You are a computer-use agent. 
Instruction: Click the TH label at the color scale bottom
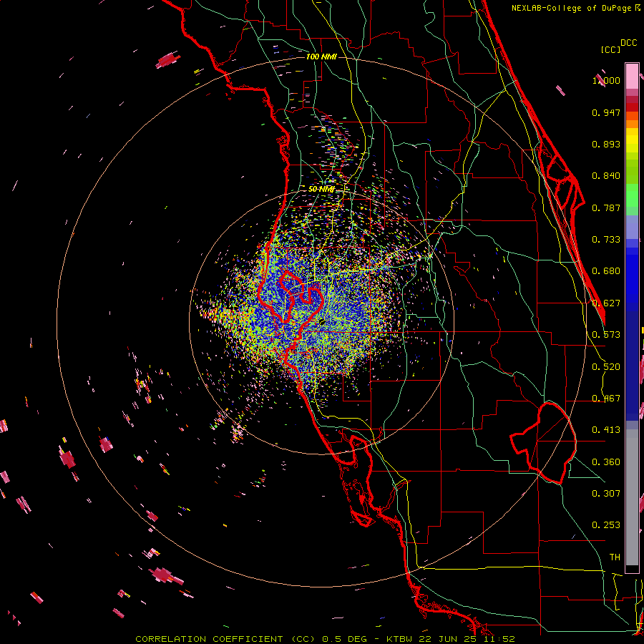pyautogui.click(x=615, y=557)
